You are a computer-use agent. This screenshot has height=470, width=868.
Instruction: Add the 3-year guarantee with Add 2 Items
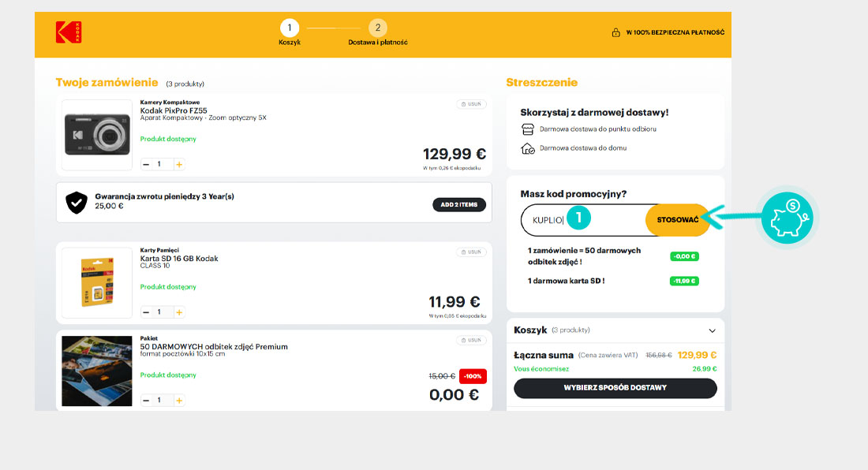(459, 205)
